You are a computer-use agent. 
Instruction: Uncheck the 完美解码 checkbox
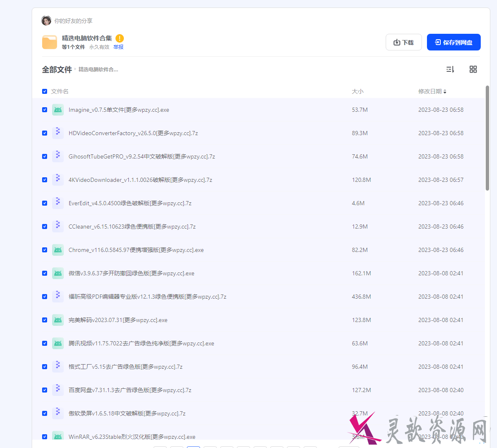(x=45, y=320)
